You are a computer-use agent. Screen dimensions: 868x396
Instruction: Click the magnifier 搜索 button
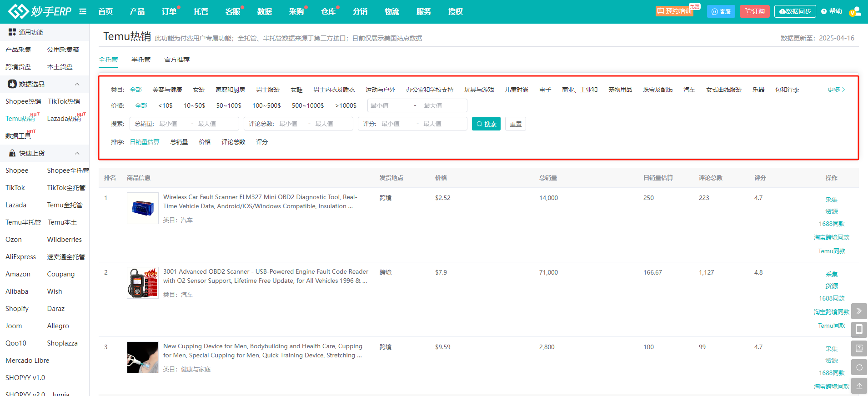pyautogui.click(x=486, y=124)
